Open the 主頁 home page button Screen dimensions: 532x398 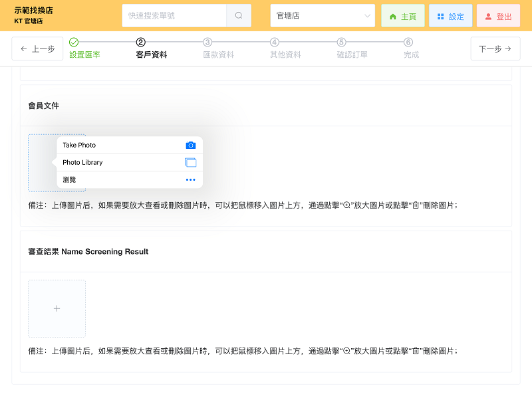(x=402, y=16)
